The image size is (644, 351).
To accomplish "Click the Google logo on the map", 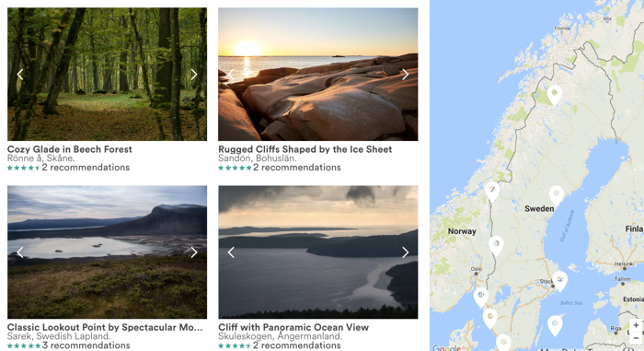I will [446, 348].
